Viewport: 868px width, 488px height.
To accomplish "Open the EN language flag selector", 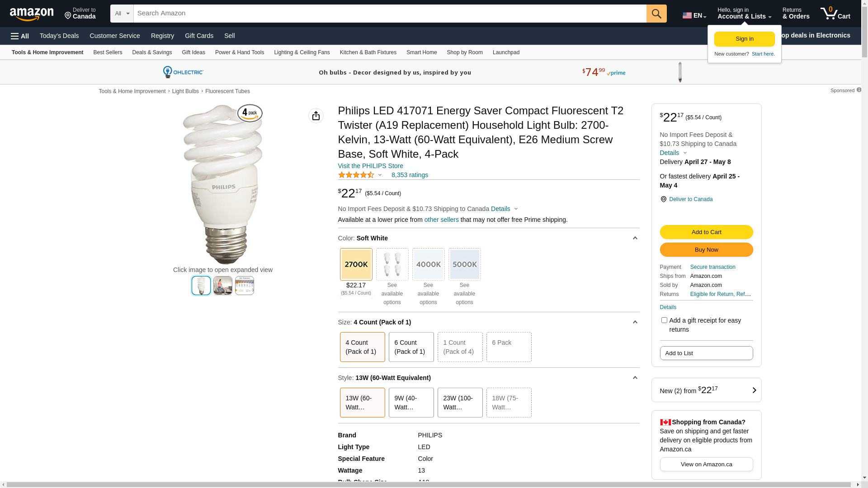I will [694, 15].
